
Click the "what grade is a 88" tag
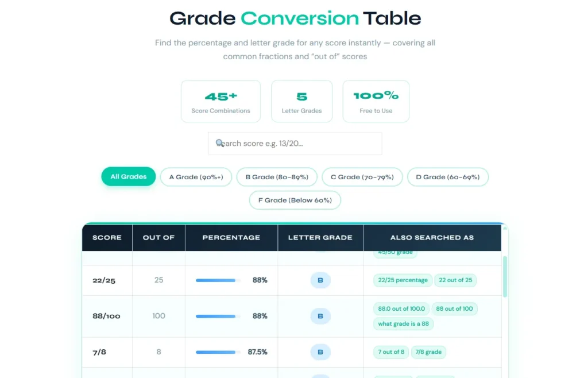(403, 323)
